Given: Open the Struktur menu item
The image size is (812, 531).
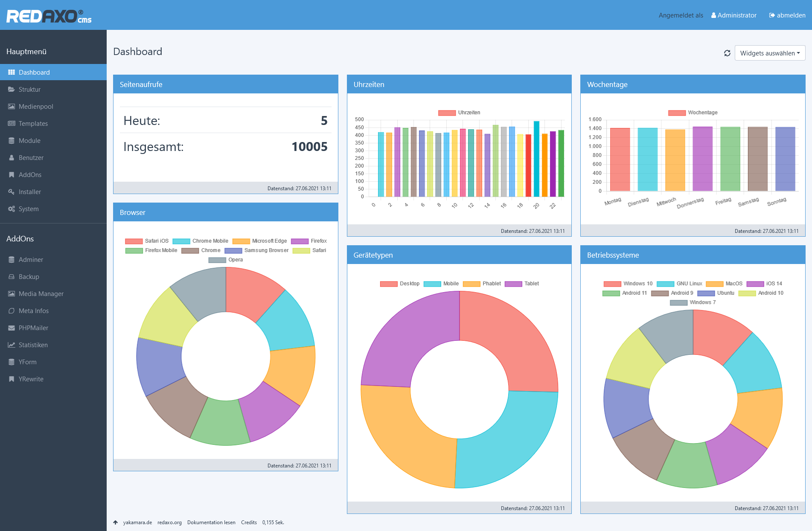Looking at the screenshot, I should (53, 90).
